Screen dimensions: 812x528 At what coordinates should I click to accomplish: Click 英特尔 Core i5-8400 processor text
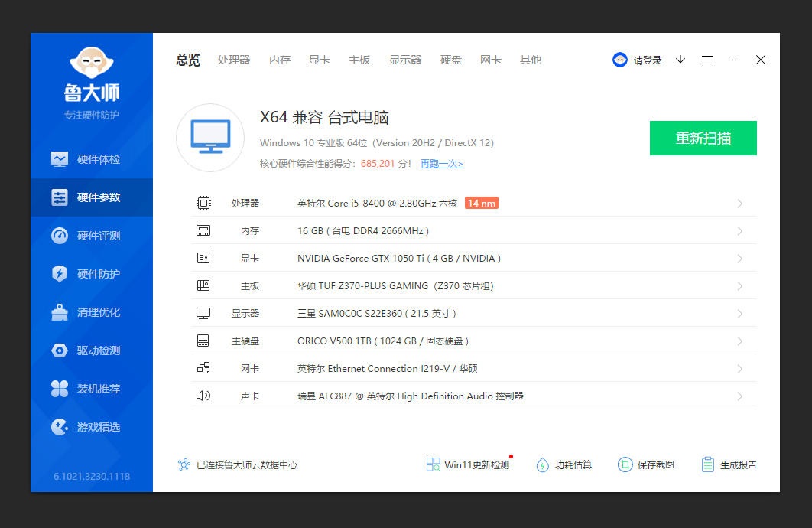coord(377,203)
